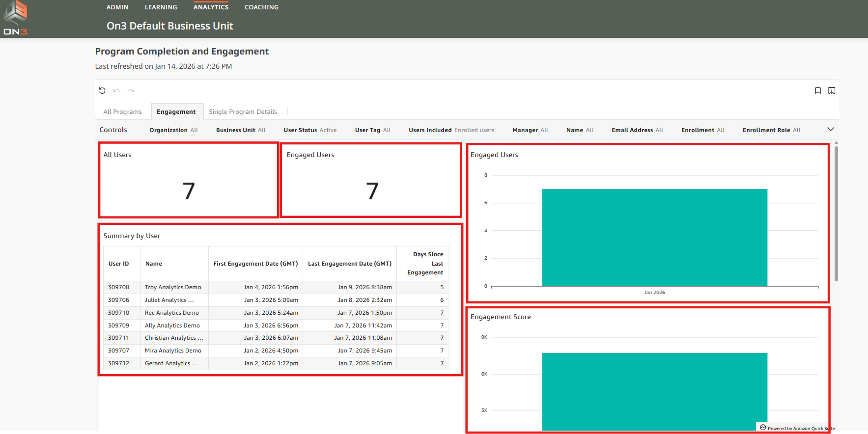Screen dimensions: 868x434
Task: Switch to Single Program Details tab
Action: [243, 112]
